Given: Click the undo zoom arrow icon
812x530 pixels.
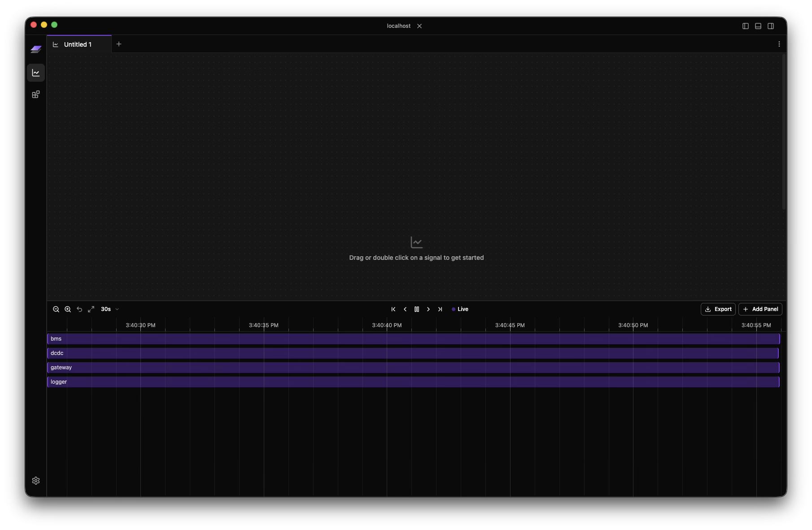Looking at the screenshot, I should click(79, 309).
